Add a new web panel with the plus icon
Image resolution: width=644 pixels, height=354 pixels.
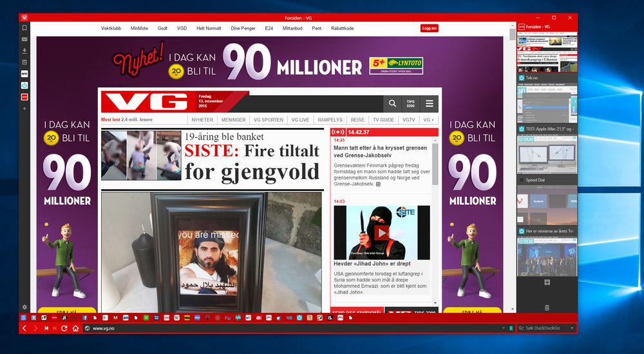click(x=24, y=109)
